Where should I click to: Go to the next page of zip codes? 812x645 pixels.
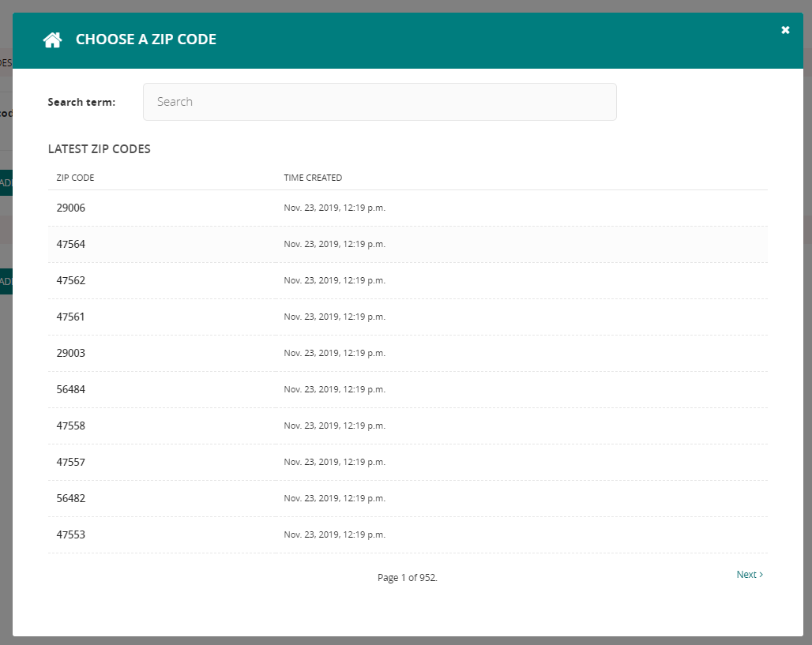tap(747, 574)
